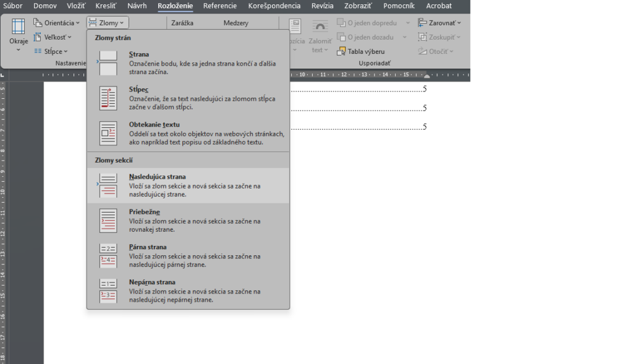
Task: Expand the O jeden dopredu arrow
Action: coord(407,23)
